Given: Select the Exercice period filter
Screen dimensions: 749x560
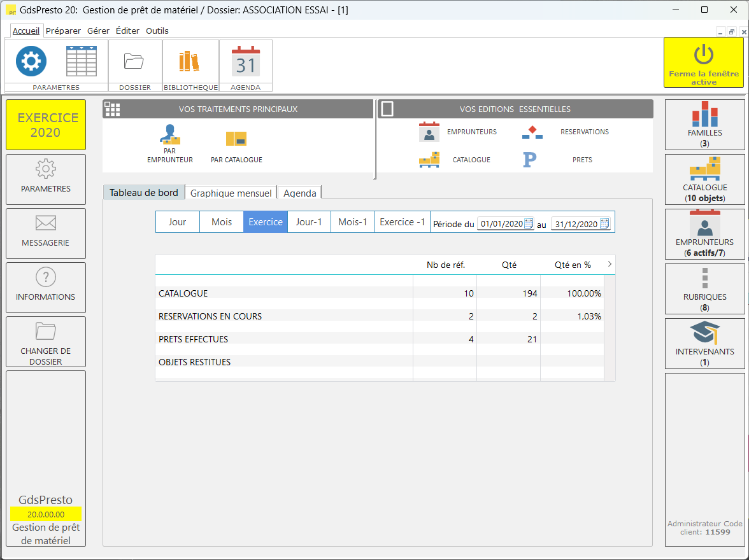Looking at the screenshot, I should pos(266,222).
